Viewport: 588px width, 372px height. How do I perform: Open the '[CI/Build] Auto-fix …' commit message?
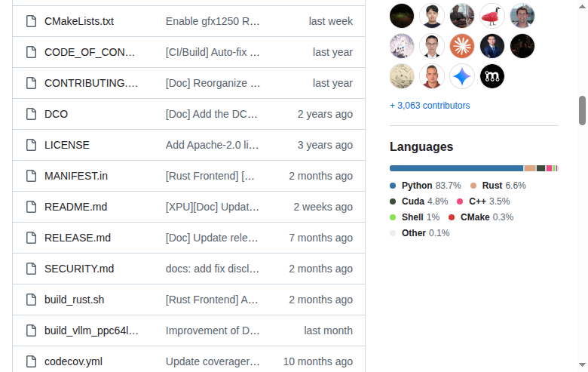click(213, 52)
